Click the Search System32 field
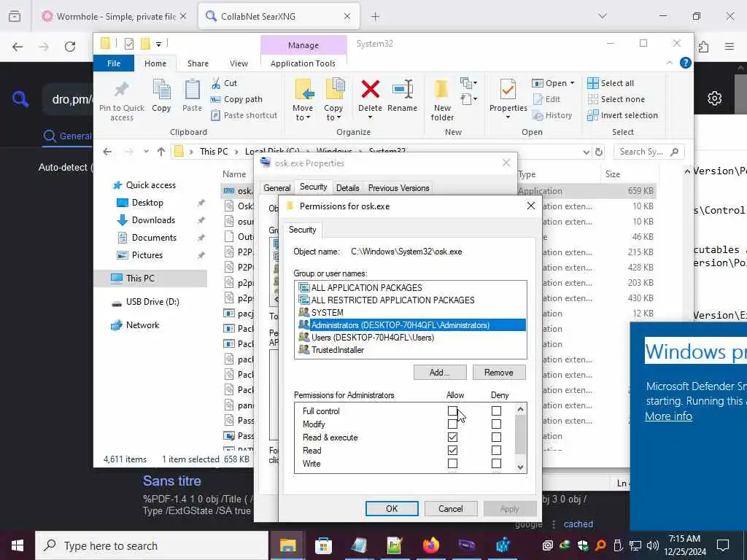Screen dimensions: 747x560 click(648, 152)
